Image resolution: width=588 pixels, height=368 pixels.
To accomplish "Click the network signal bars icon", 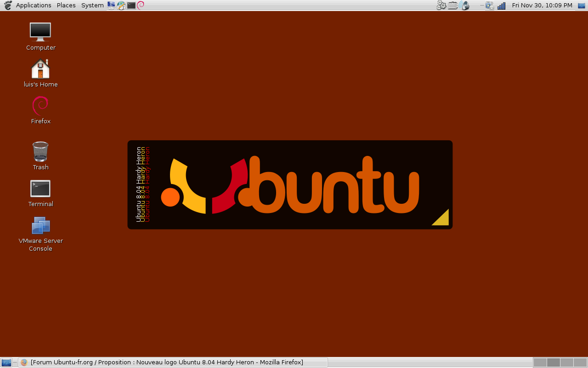I will (501, 6).
